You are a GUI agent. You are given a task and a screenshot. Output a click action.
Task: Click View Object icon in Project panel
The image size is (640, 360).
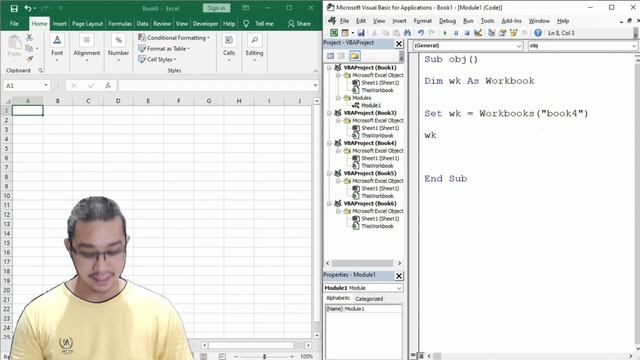(341, 56)
